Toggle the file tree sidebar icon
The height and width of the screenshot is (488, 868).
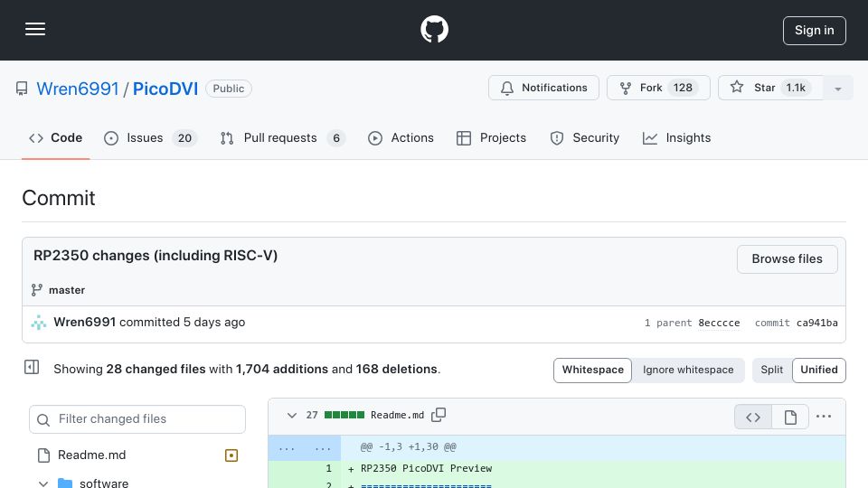32,367
